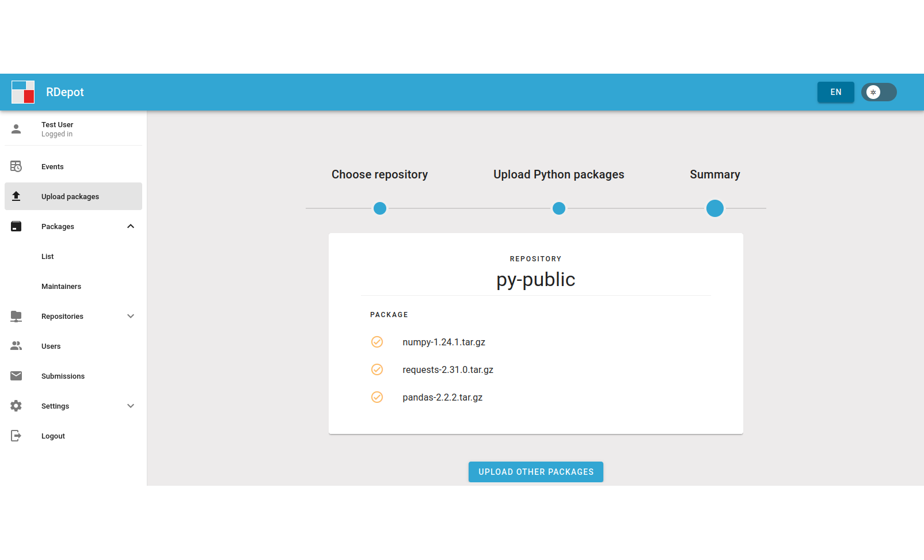The height and width of the screenshot is (560, 924).
Task: Click the numpy-1.24.1.tar.gz file name
Action: point(444,342)
